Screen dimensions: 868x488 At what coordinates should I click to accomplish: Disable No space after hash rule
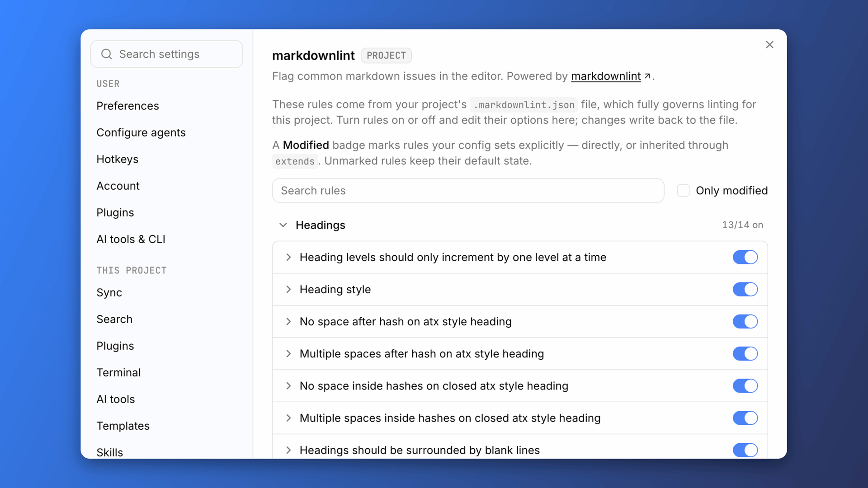pyautogui.click(x=745, y=322)
